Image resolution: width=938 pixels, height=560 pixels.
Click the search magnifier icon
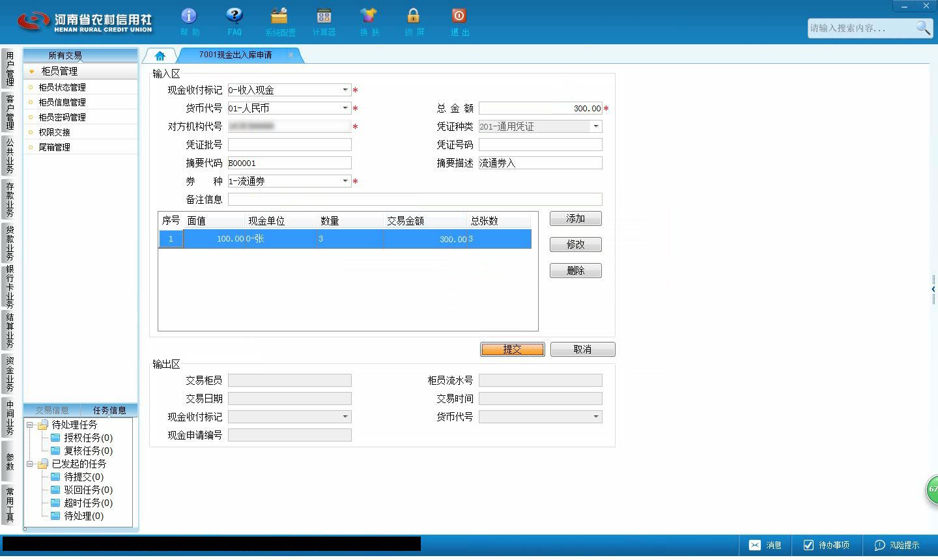(923, 28)
